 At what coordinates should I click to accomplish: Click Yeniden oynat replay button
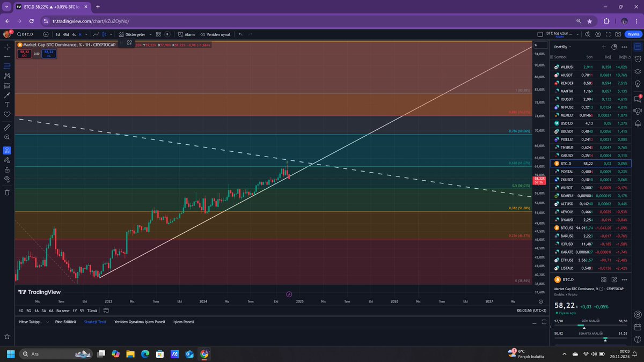tap(215, 34)
